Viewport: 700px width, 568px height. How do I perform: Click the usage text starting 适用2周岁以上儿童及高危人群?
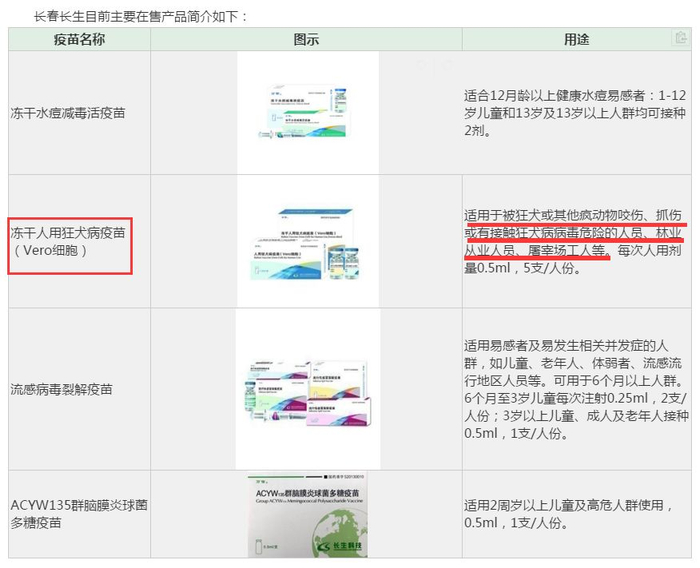tap(569, 514)
